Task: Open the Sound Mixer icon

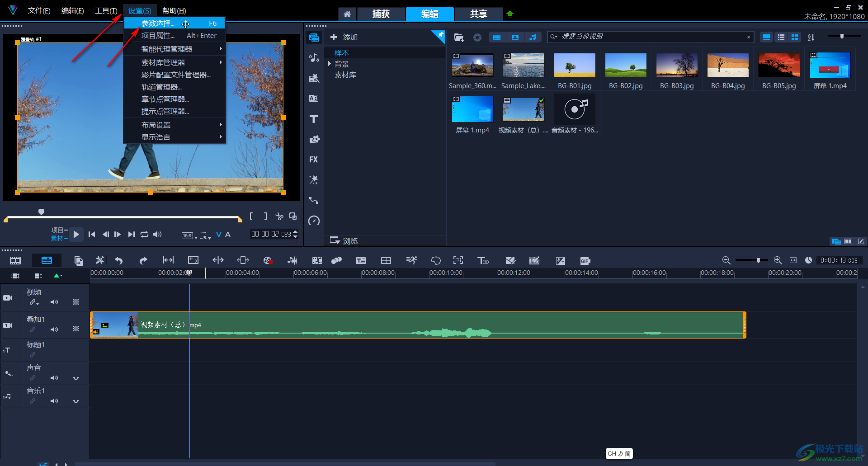Action: pyautogui.click(x=292, y=260)
